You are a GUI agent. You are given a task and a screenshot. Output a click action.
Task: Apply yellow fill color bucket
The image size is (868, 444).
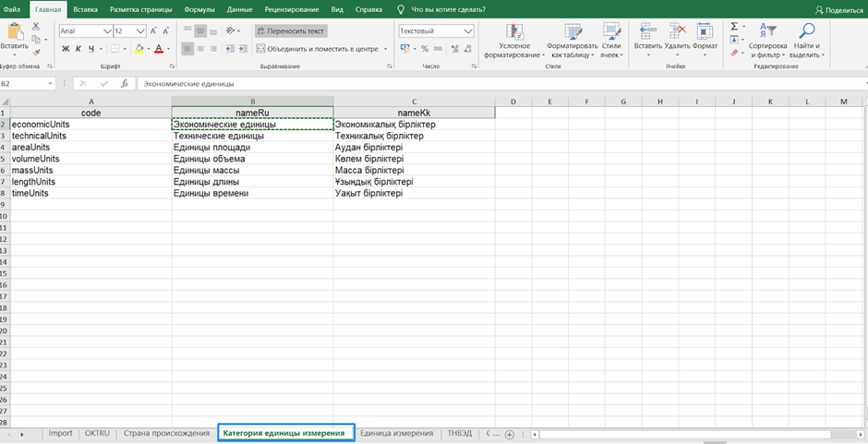139,49
